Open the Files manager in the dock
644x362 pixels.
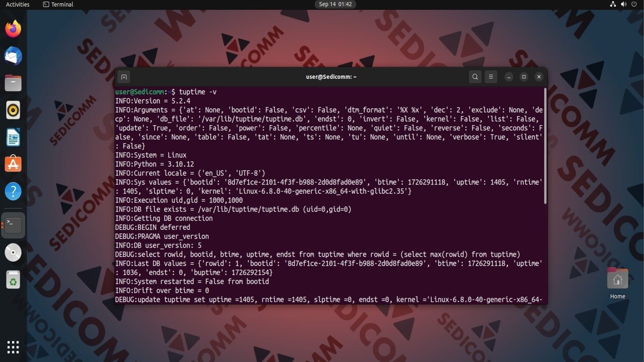tap(13, 83)
